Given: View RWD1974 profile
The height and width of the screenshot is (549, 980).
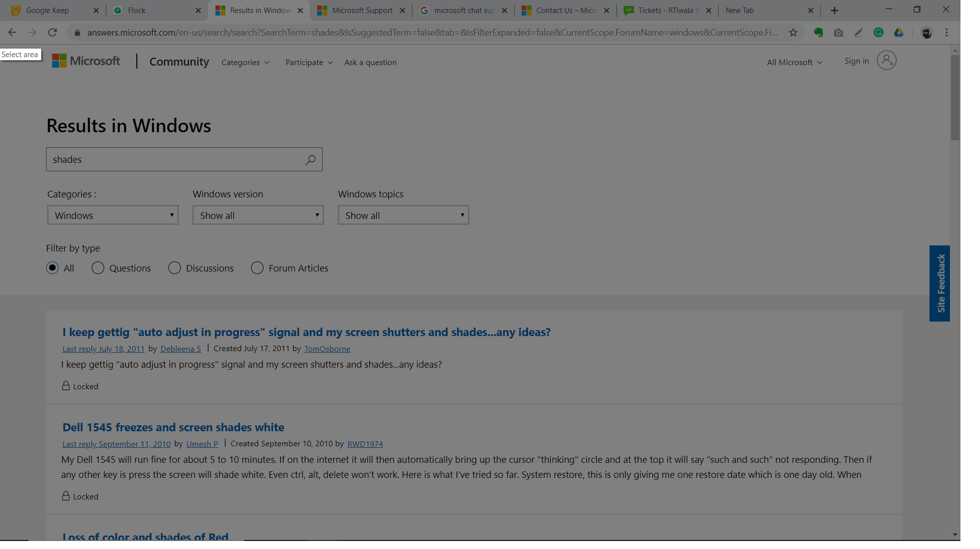Looking at the screenshot, I should pos(365,444).
